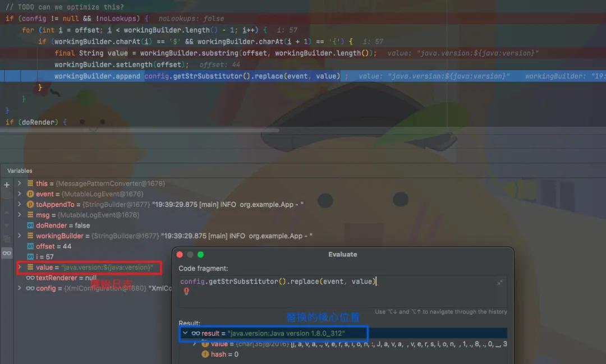Click the field icon beside value in Result
606x364 pixels.
tap(205, 343)
